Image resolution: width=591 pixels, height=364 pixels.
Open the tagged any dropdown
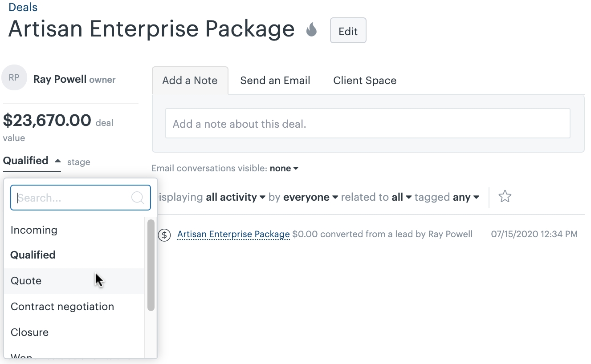pos(466,197)
